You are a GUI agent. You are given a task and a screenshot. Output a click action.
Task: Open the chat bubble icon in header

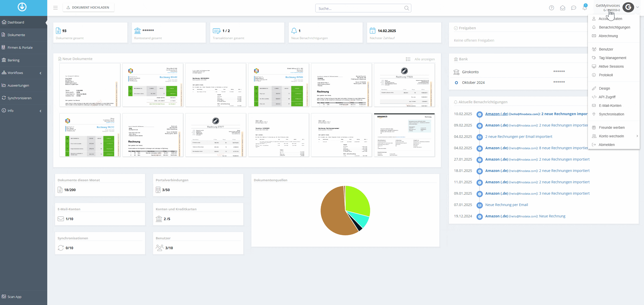[x=574, y=8]
